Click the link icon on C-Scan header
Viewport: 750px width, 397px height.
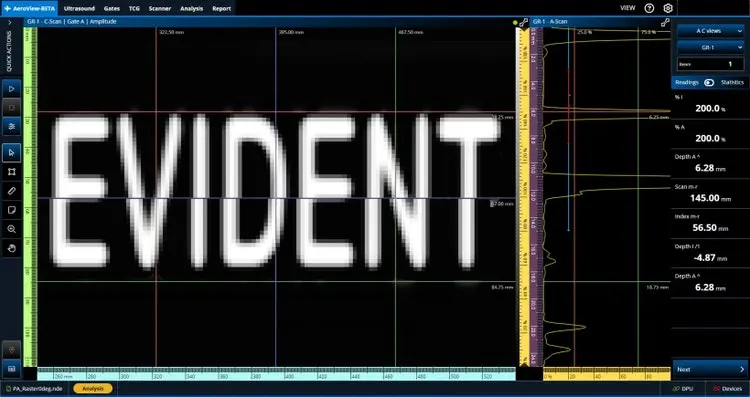pos(524,22)
